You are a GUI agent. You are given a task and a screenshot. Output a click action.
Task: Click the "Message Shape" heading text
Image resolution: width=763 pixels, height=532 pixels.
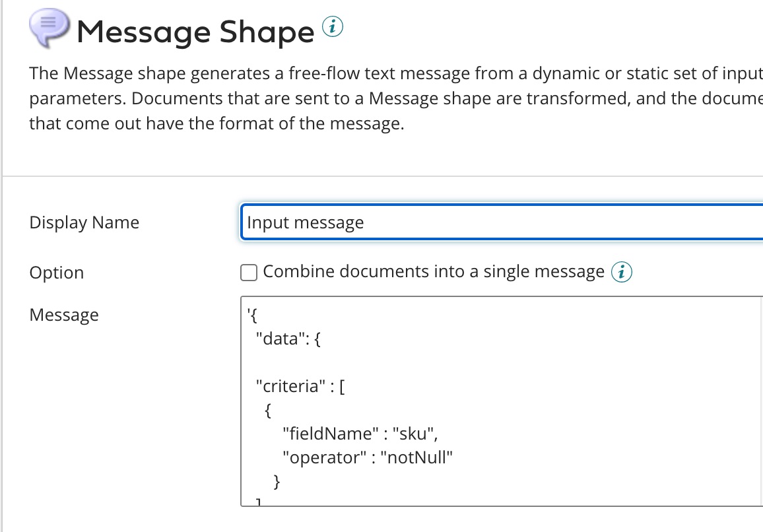[195, 32]
